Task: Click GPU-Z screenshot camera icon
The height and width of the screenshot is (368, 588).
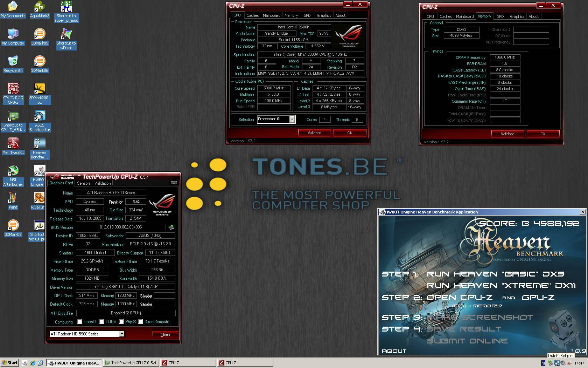Action: pyautogui.click(x=174, y=183)
